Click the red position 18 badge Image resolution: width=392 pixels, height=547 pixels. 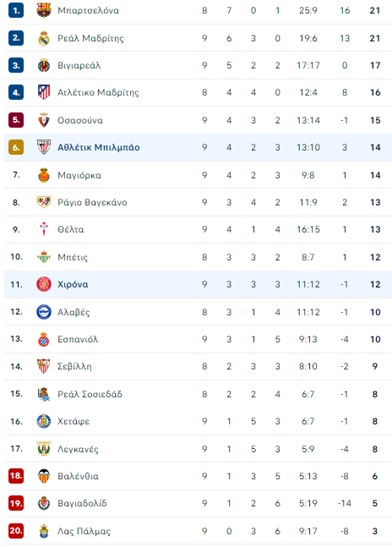tap(16, 476)
